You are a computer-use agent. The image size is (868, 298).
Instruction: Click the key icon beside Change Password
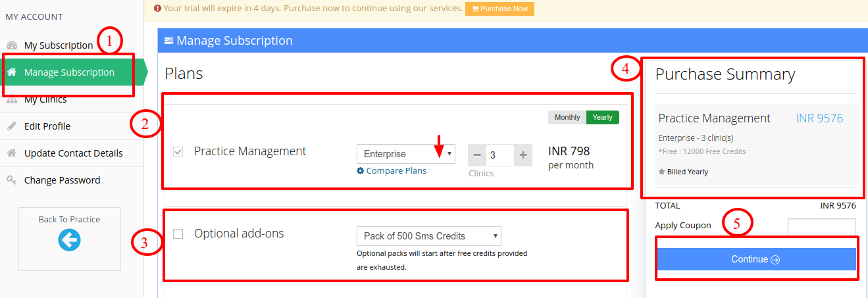(x=11, y=180)
